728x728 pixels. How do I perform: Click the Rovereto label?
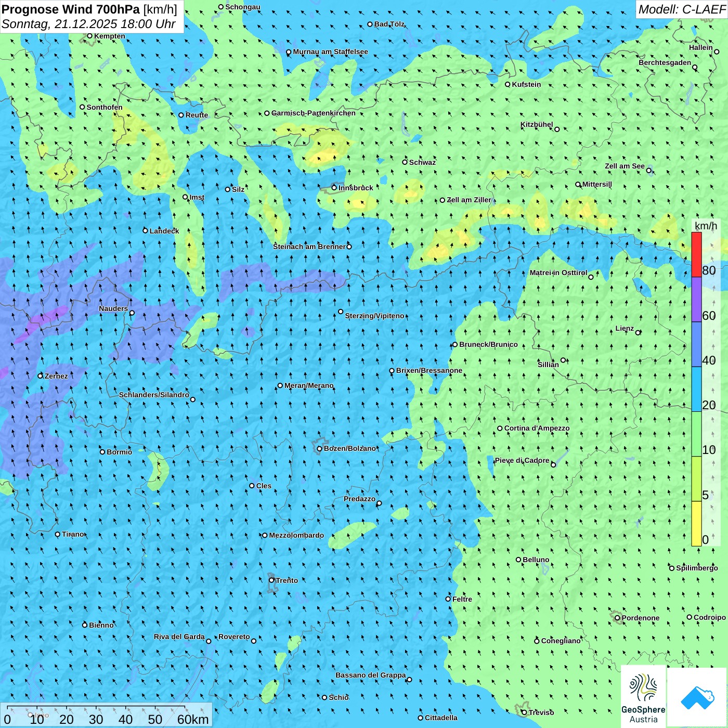(x=234, y=636)
